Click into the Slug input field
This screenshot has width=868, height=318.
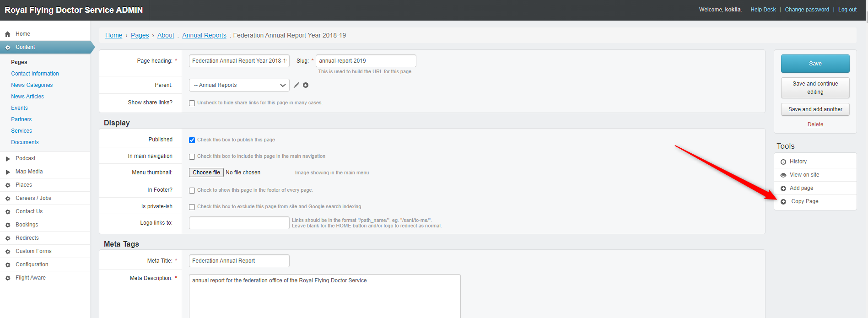point(366,61)
